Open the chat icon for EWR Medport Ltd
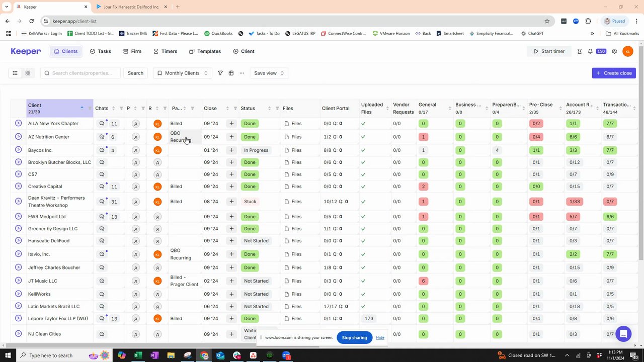Viewport: 644px width, 362px height. point(102,217)
